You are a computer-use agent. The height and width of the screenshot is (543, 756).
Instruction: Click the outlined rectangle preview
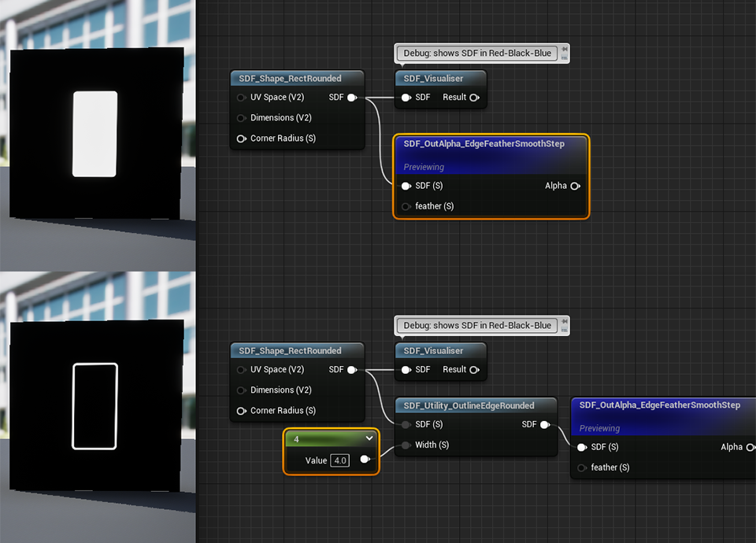tap(94, 406)
